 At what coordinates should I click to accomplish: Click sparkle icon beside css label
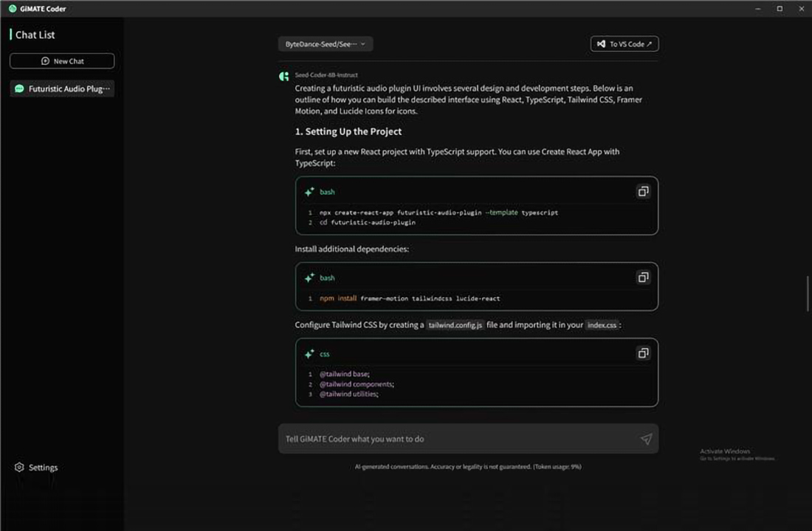point(309,354)
